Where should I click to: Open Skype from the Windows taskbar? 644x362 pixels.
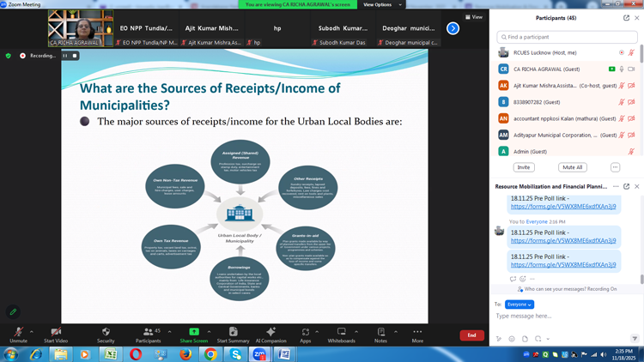[235, 353]
